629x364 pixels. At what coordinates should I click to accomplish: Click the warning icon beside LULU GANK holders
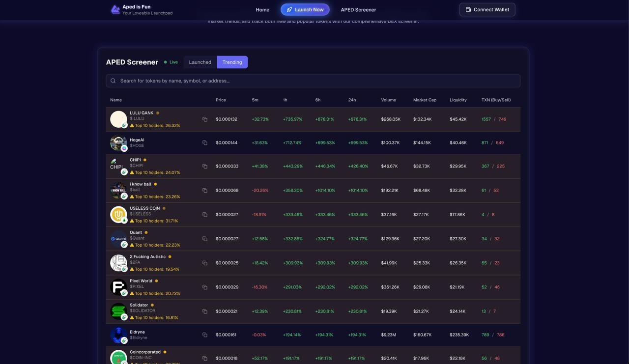(x=132, y=126)
